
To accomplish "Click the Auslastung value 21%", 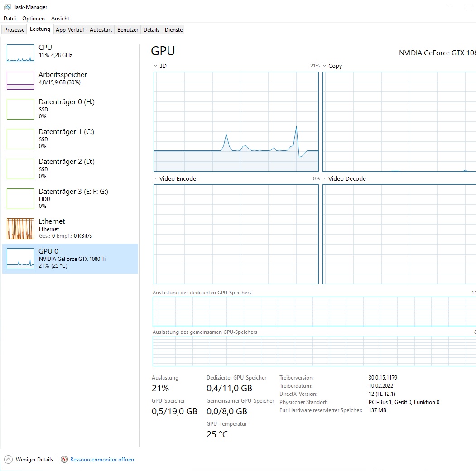I will click(160, 388).
